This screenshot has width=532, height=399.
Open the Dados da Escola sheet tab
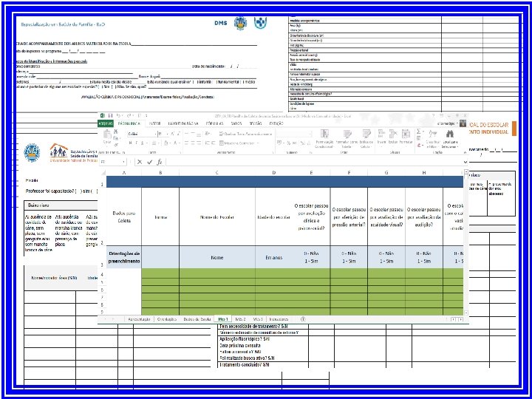coord(197,319)
